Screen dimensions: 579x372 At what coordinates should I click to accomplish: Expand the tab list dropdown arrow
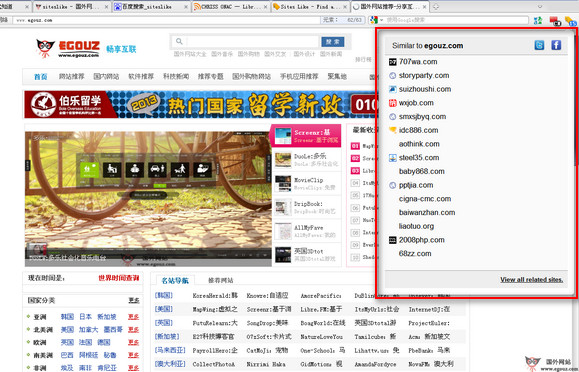(x=539, y=6)
